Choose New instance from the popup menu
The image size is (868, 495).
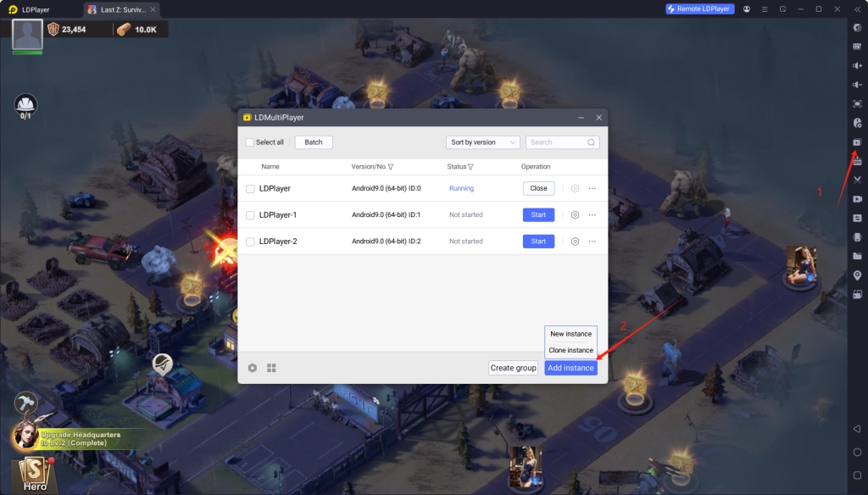[570, 334]
